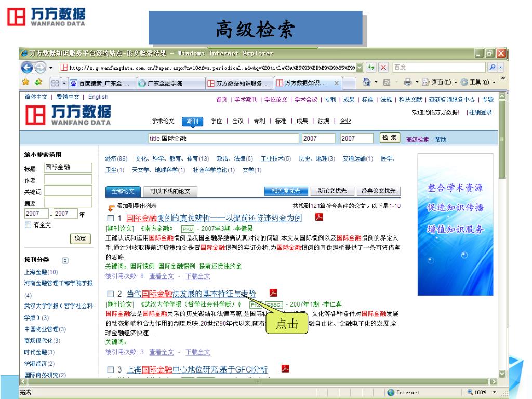Click the English language link
532x399 pixels.
pos(98,97)
